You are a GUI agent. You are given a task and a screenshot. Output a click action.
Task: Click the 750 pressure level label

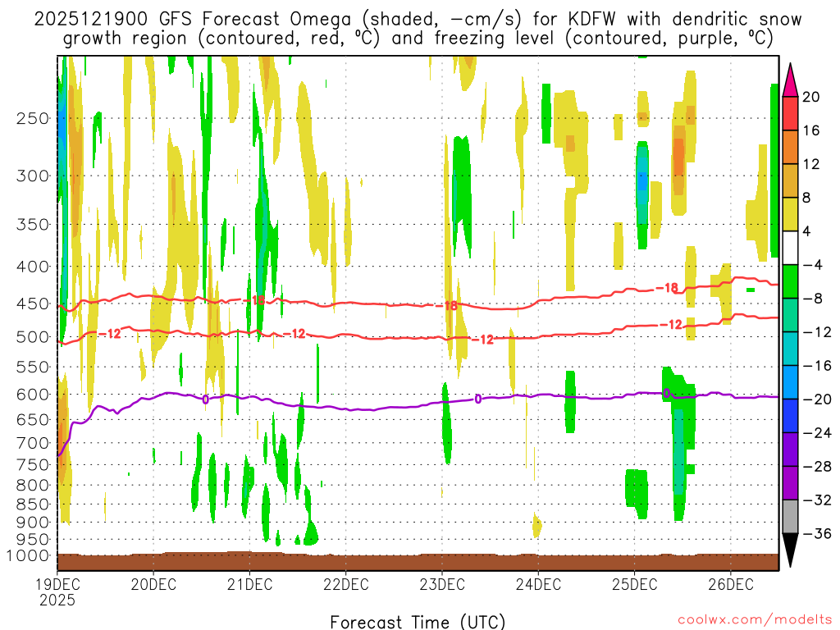[x=33, y=464]
